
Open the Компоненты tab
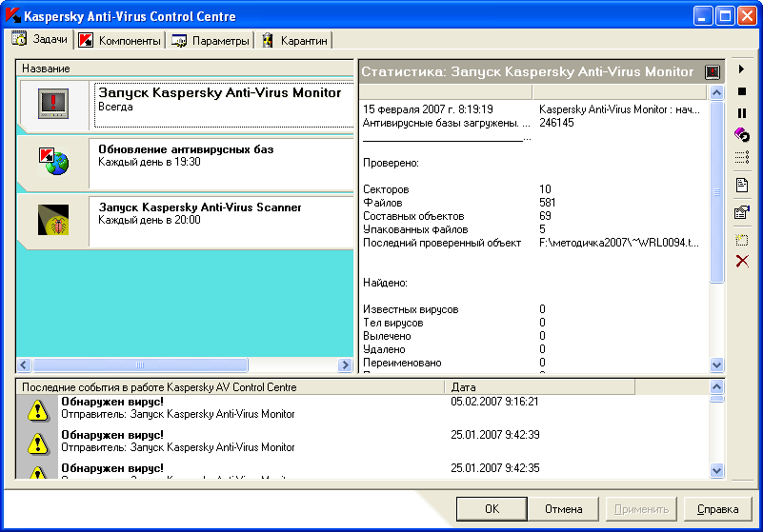pos(120,40)
